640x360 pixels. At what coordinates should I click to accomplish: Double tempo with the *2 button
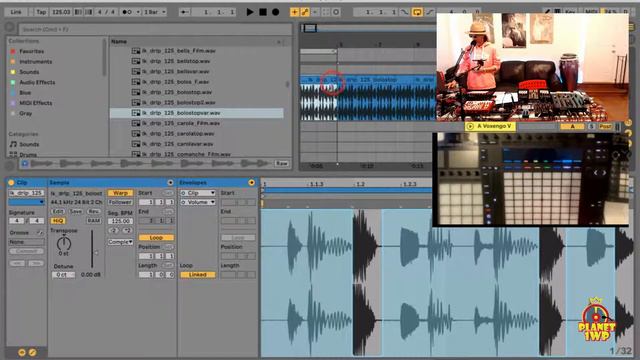pyautogui.click(x=127, y=230)
